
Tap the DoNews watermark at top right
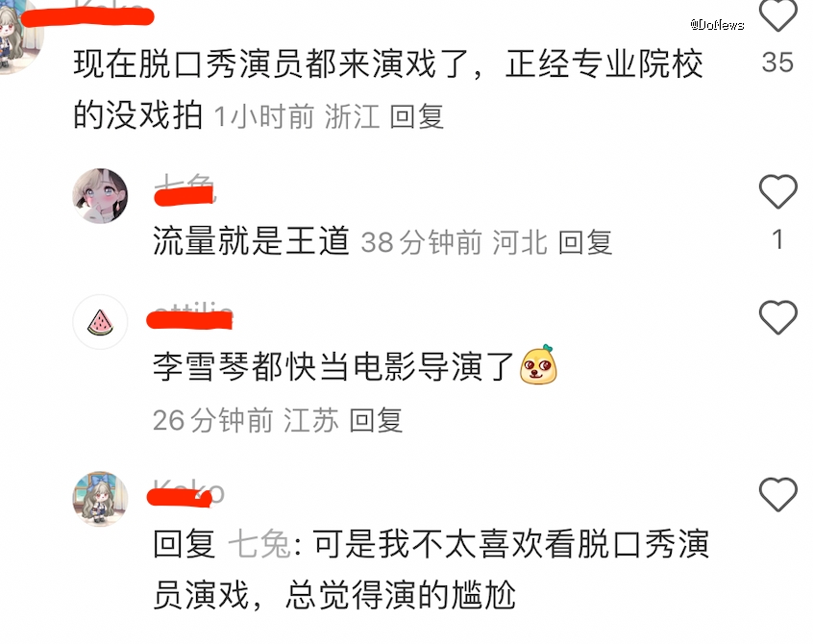click(717, 24)
